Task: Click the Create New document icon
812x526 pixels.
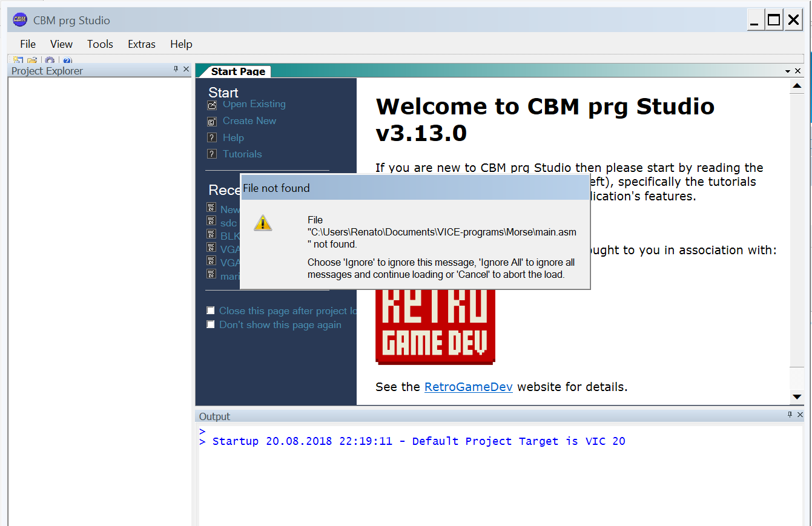Action: coord(211,121)
